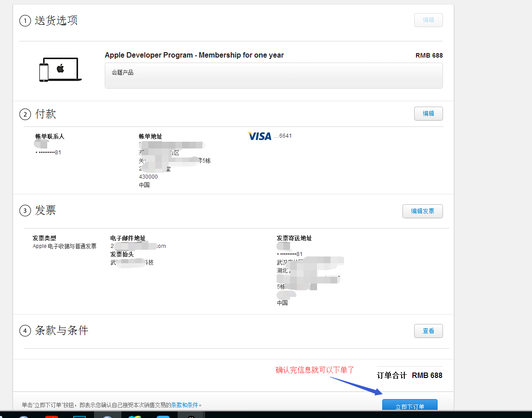Click the 会籍产品 description box
The height and width of the screenshot is (418, 532).
click(273, 76)
